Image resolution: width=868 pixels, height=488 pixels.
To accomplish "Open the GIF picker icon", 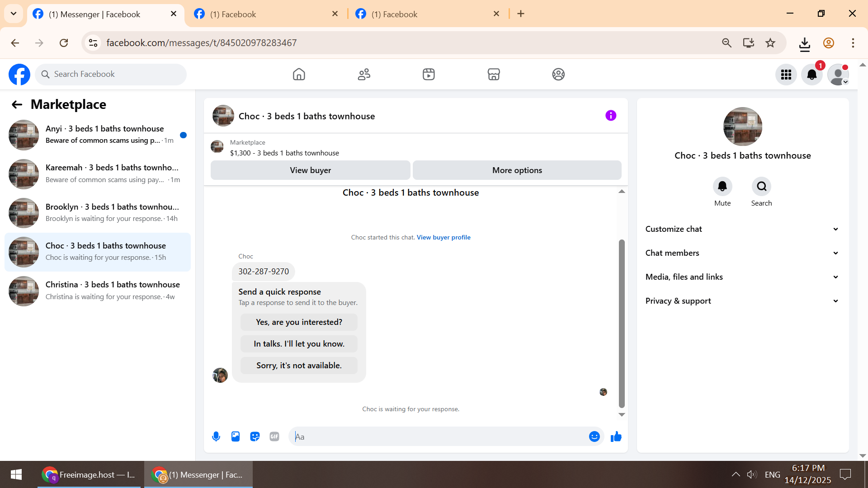I will (x=274, y=436).
